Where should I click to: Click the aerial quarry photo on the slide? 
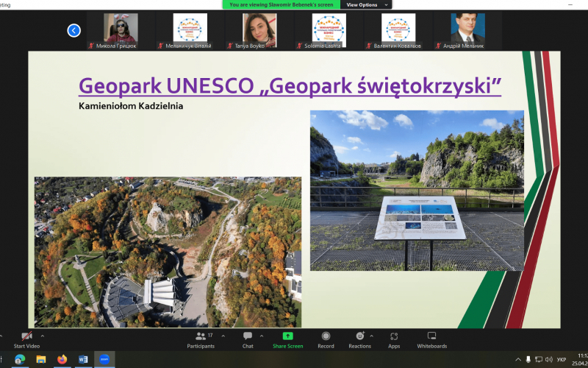pos(168,252)
